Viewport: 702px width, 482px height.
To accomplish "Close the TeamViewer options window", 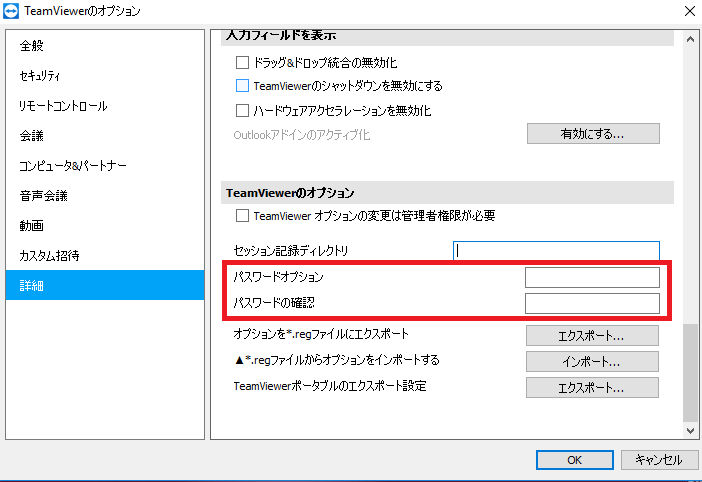I will (690, 11).
